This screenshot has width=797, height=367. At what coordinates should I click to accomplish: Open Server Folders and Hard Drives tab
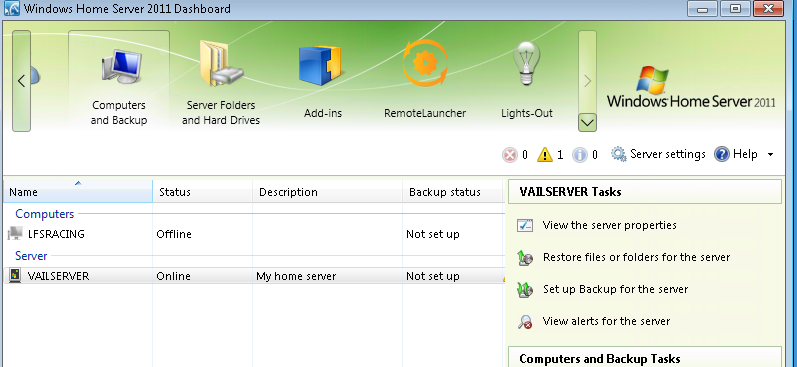tap(221, 81)
